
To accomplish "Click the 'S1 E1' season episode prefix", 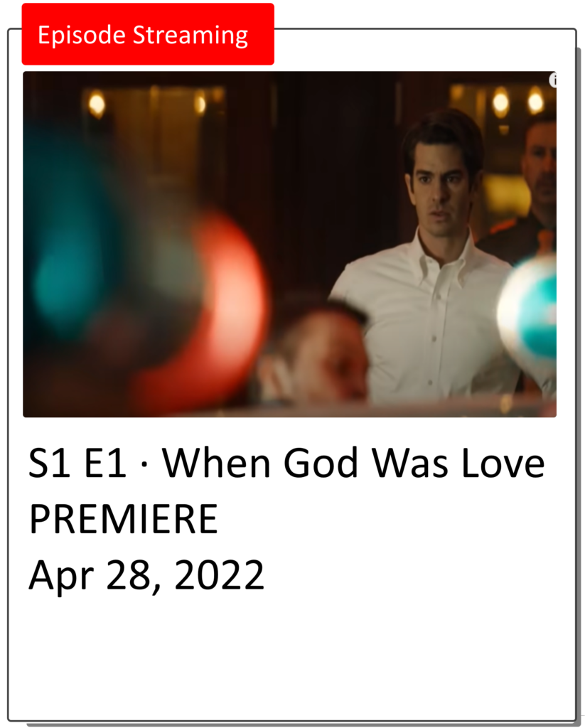I will pyautogui.click(x=77, y=463).
